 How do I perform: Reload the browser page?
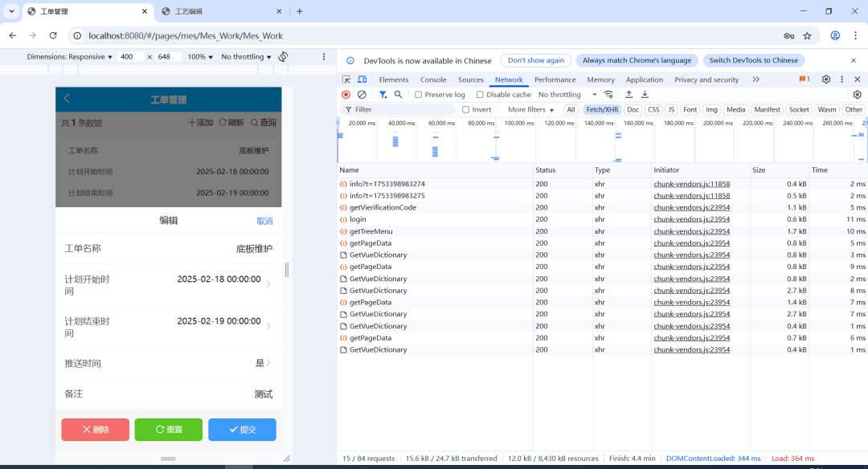point(53,35)
